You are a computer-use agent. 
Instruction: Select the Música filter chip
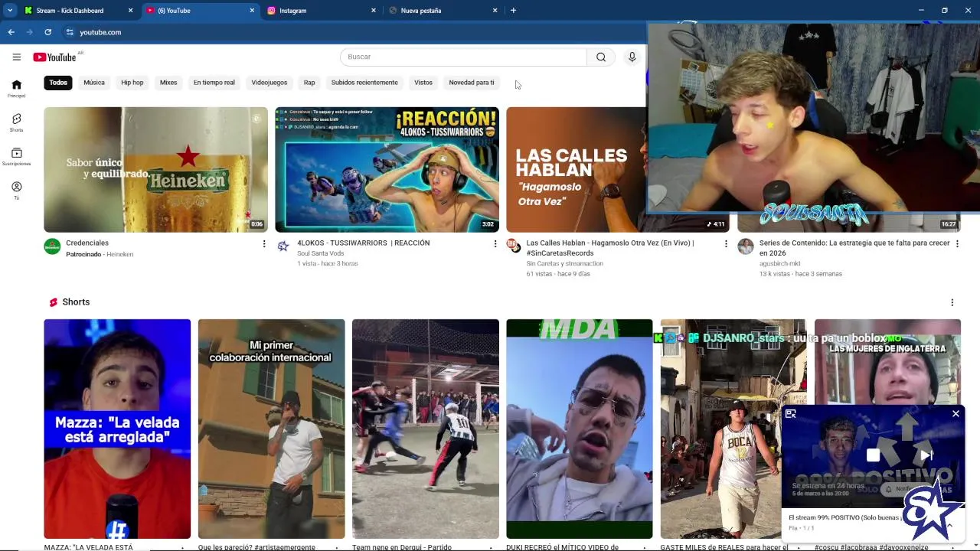coord(94,83)
